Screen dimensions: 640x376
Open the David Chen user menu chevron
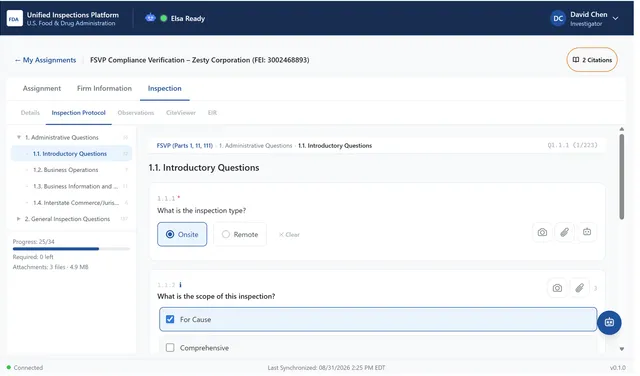point(616,18)
